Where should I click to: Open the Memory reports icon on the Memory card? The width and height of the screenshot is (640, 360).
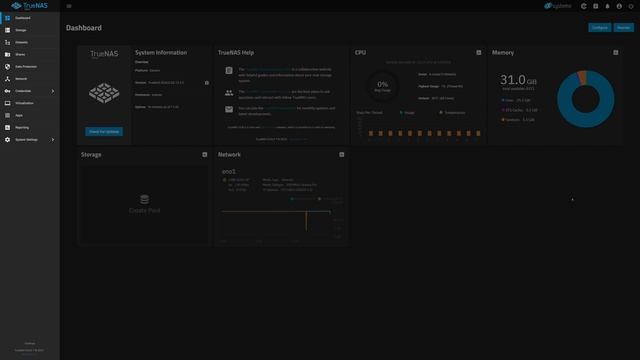pyautogui.click(x=616, y=53)
